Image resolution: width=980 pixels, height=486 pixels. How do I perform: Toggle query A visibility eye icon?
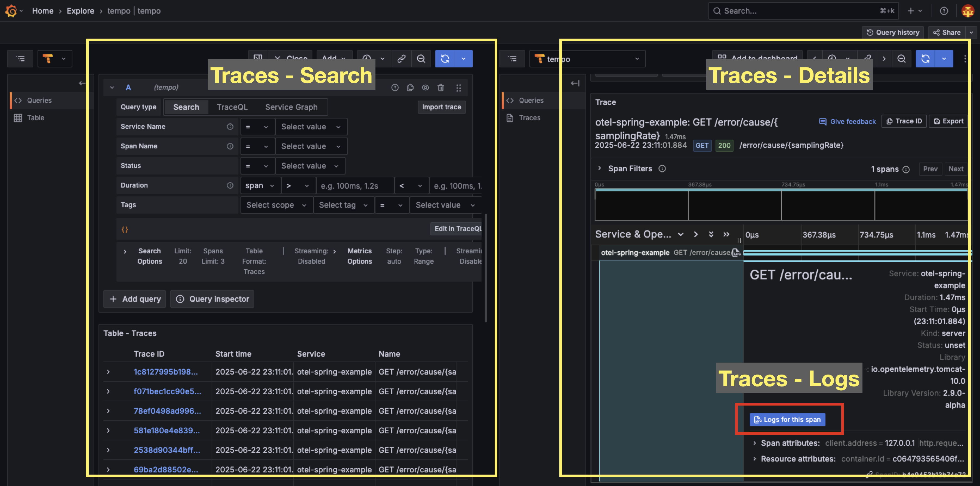click(425, 88)
